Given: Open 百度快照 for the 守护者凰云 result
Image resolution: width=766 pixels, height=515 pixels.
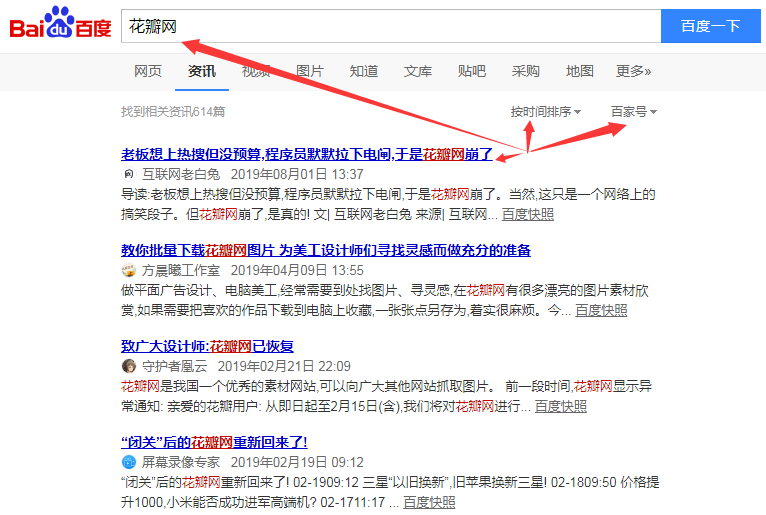Looking at the screenshot, I should (x=560, y=406).
